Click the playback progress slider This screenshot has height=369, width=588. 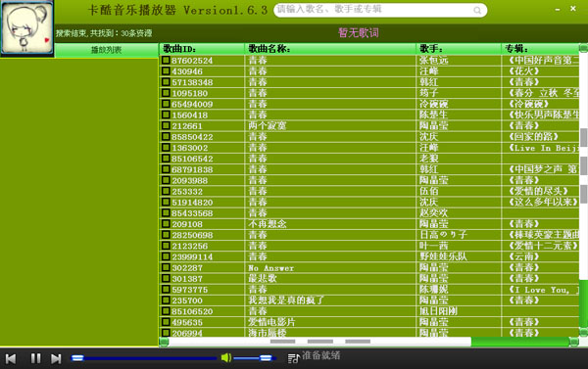pos(144,358)
